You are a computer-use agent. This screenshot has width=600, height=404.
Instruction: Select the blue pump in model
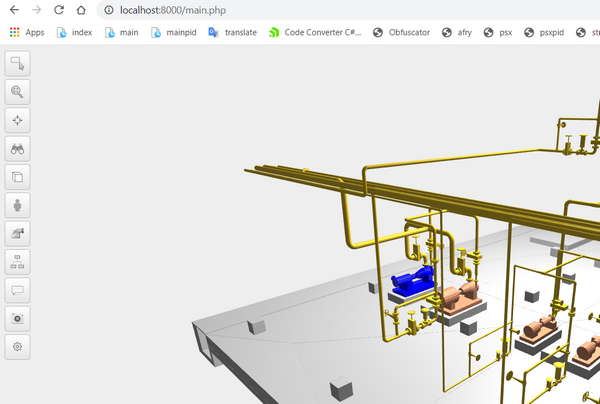pos(411,282)
